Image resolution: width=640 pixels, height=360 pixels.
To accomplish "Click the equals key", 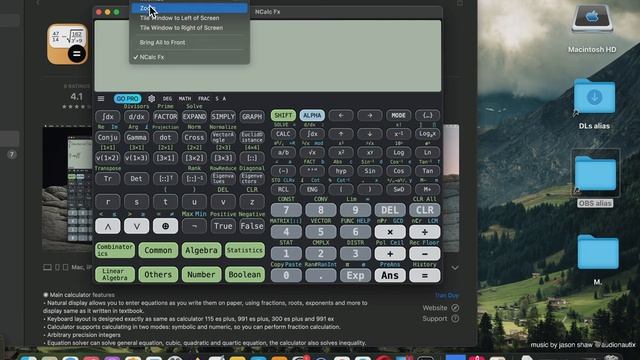I will 424,276.
